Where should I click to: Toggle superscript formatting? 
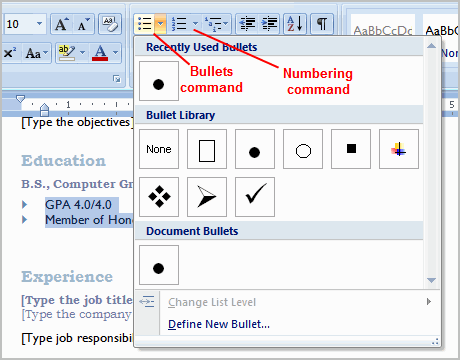(x=10, y=53)
